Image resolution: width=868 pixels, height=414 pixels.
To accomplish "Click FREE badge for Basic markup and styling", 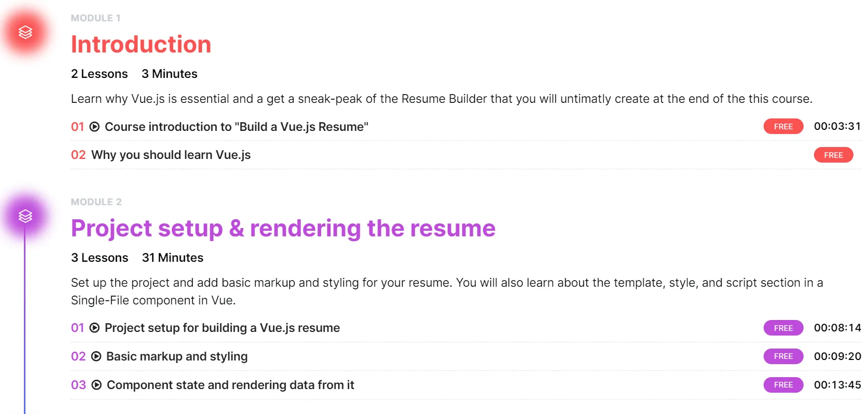I will pos(783,356).
